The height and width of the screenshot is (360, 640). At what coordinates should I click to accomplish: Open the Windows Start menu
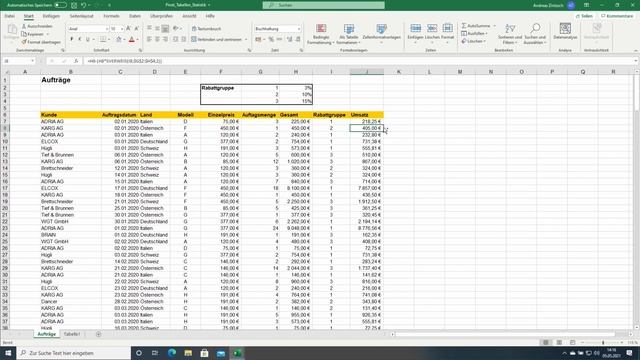8,353
